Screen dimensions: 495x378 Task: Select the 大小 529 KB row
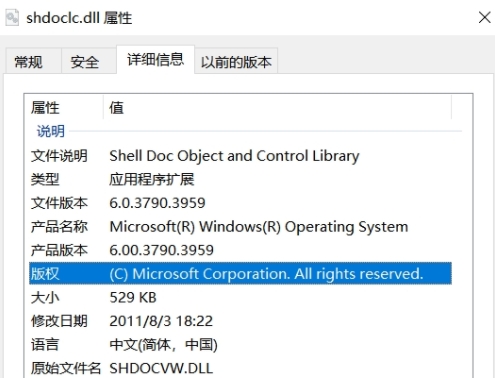click(x=240, y=297)
